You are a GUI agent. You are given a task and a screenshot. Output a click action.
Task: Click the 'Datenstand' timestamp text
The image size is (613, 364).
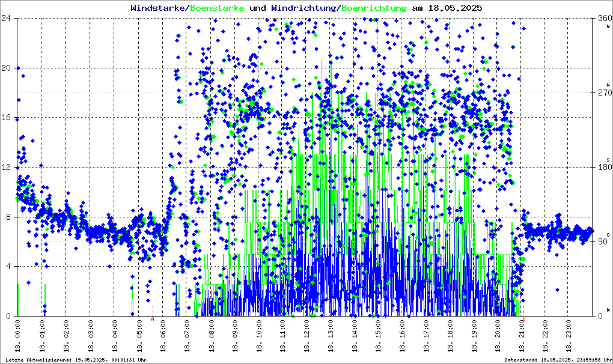click(x=558, y=360)
